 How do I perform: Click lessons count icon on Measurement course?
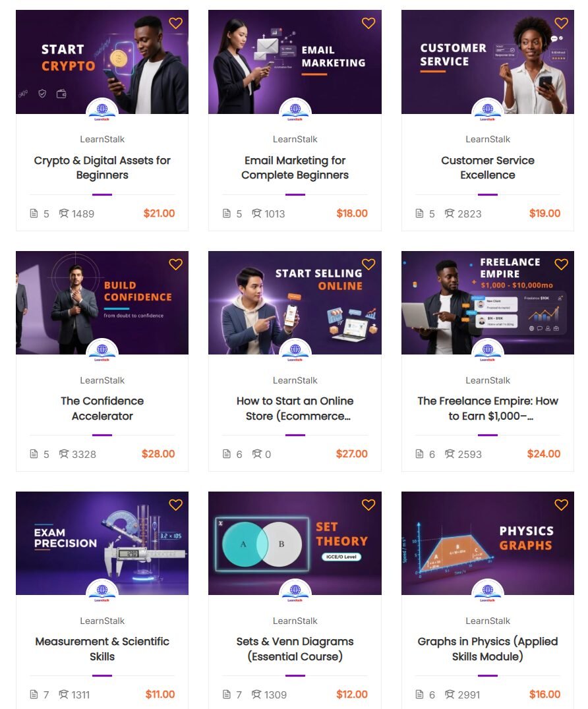[34, 695]
